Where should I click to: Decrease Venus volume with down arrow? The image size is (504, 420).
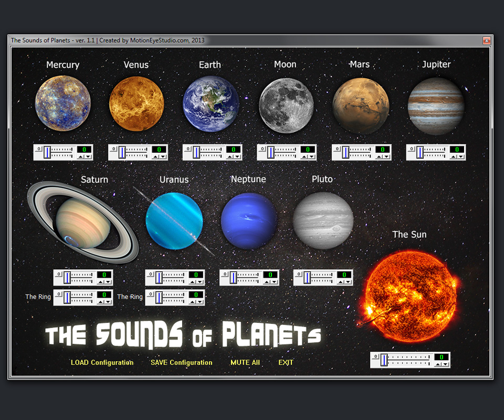163,156
